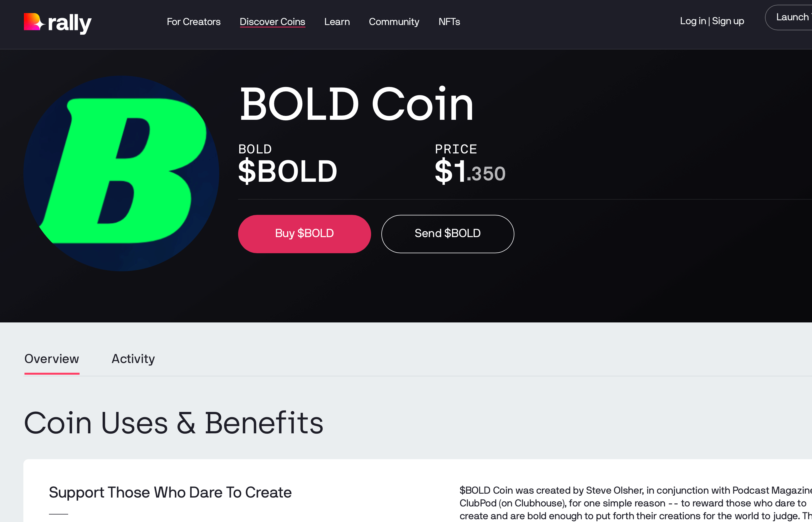The image size is (812, 522).
Task: Switch to the Activity tab
Action: (133, 359)
